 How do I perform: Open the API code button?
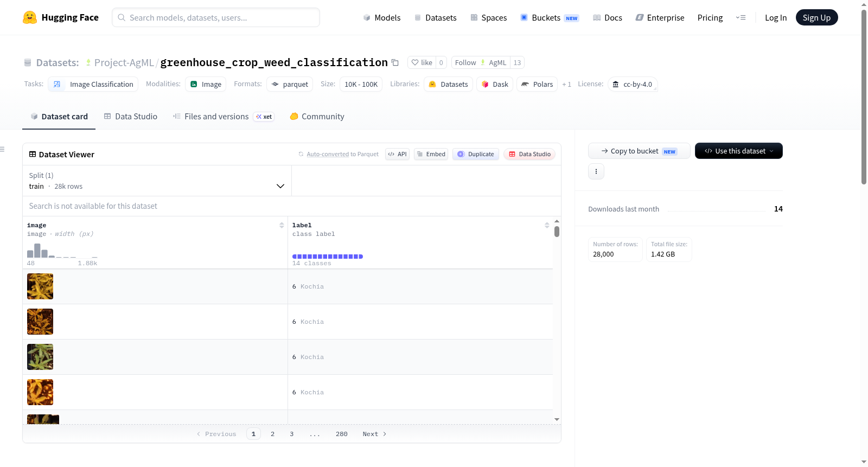click(x=397, y=154)
